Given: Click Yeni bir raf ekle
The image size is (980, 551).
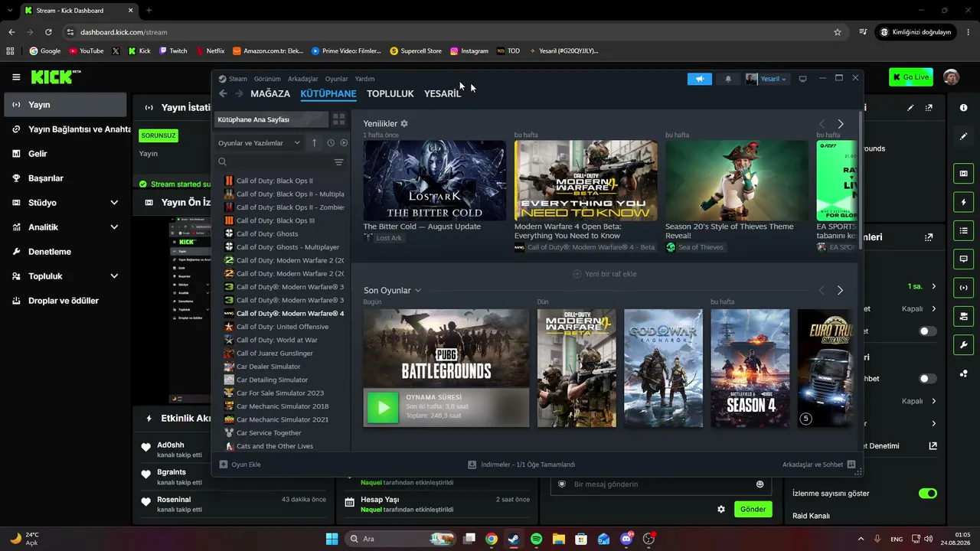Looking at the screenshot, I should [x=605, y=274].
